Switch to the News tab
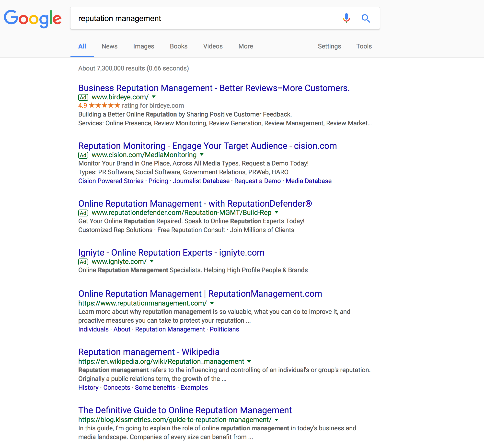Viewport: 484px width, 448px height. tap(110, 46)
